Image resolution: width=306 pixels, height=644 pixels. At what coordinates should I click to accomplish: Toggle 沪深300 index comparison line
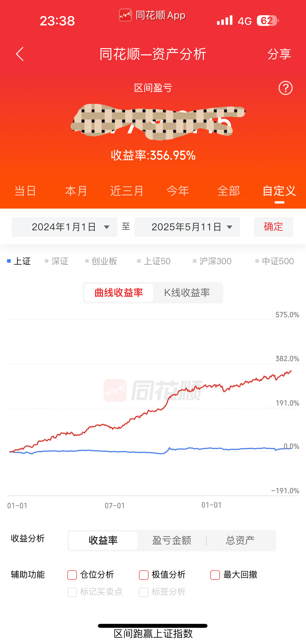212,261
